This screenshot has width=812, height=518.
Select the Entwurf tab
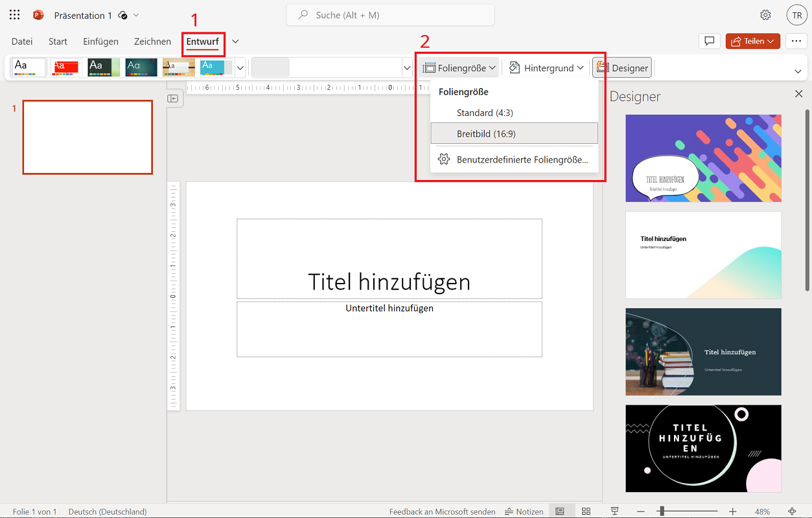pyautogui.click(x=203, y=41)
